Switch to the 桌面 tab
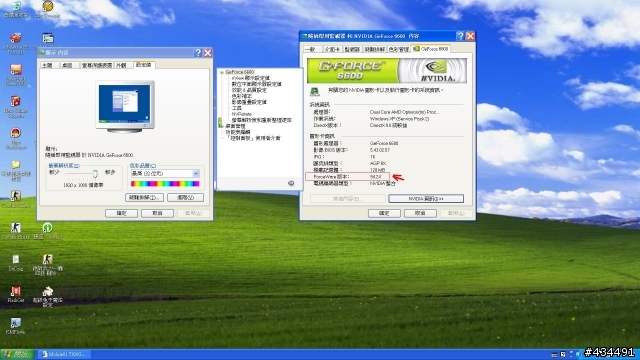 (x=68, y=65)
